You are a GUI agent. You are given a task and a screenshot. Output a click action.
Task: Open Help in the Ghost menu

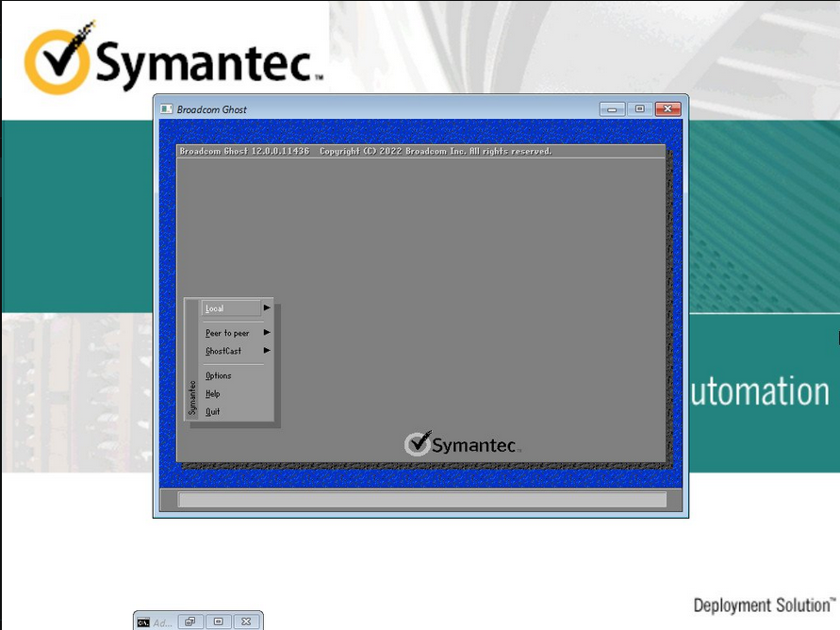click(213, 394)
